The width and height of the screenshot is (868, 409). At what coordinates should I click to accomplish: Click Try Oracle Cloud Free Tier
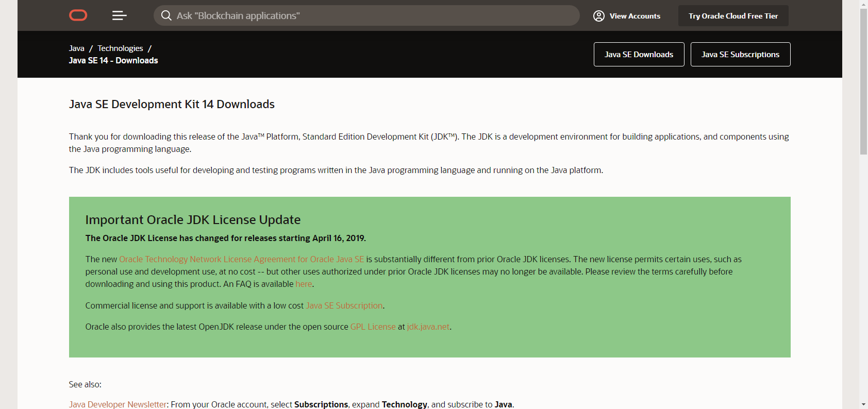point(733,16)
